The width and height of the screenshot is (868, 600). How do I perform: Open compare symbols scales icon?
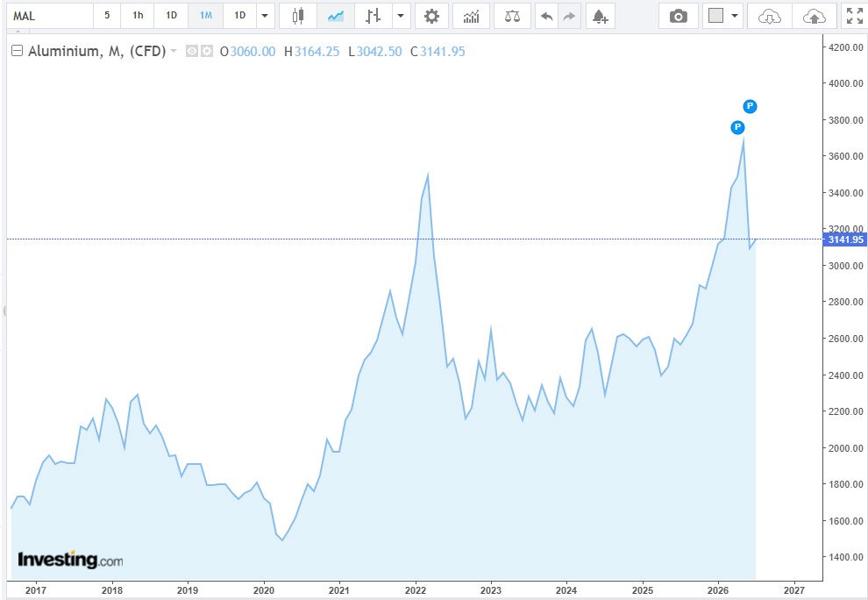513,16
